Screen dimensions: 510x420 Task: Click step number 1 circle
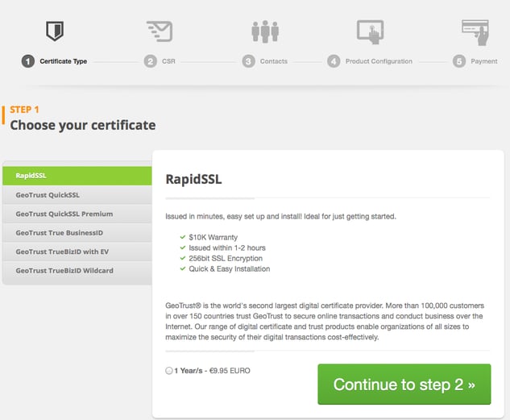(28, 61)
